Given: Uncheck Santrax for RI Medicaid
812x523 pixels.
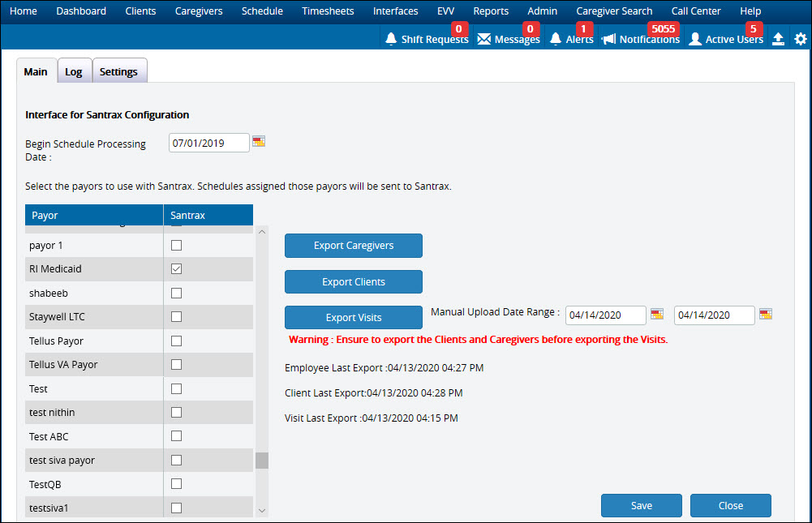Looking at the screenshot, I should click(177, 268).
